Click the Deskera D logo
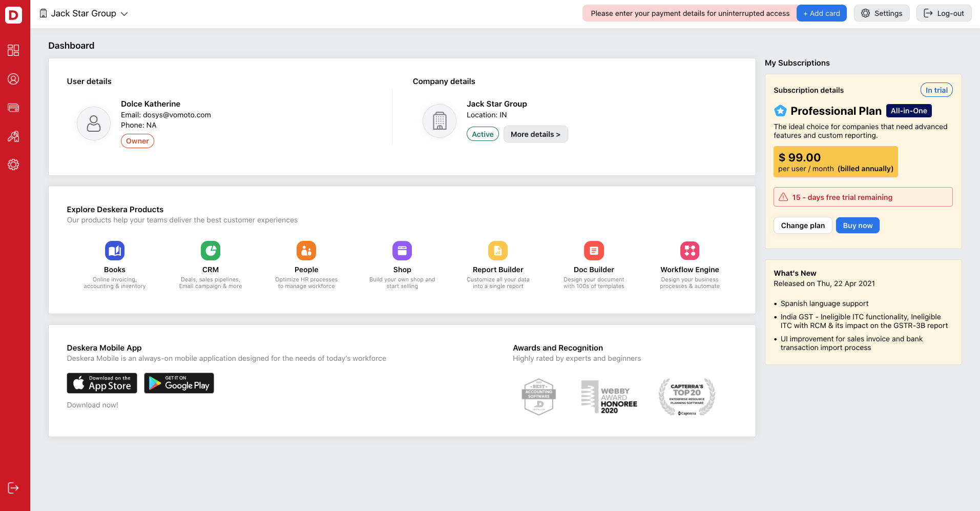 click(14, 15)
